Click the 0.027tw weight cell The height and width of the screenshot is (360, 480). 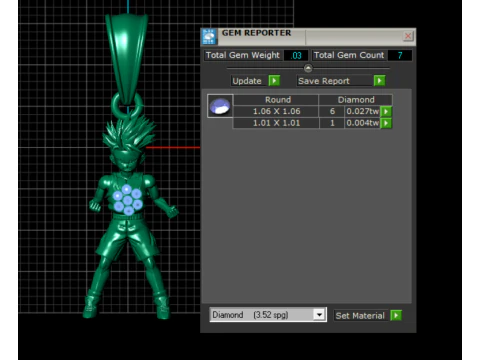click(x=362, y=111)
